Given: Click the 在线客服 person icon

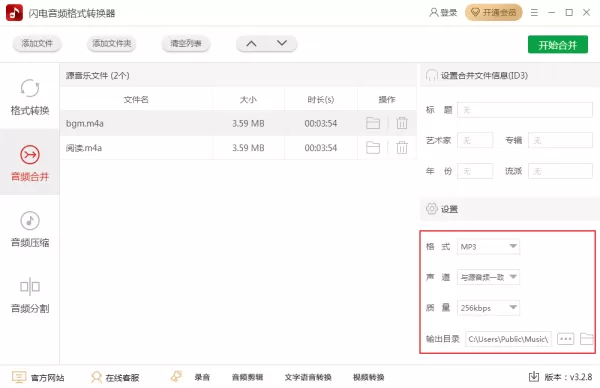Looking at the screenshot, I should tap(96, 377).
